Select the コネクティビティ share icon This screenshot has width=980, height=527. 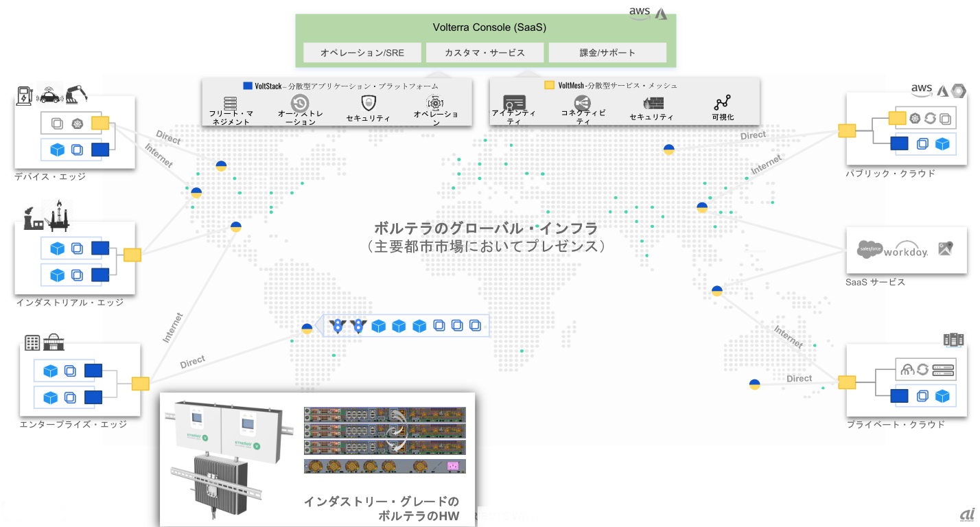pyautogui.click(x=583, y=103)
